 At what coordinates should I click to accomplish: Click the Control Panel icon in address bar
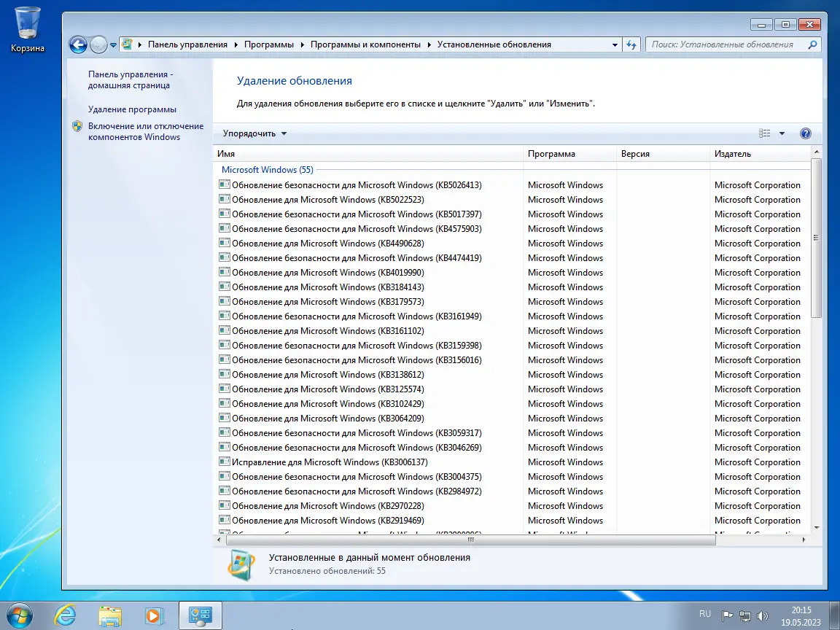click(x=127, y=44)
